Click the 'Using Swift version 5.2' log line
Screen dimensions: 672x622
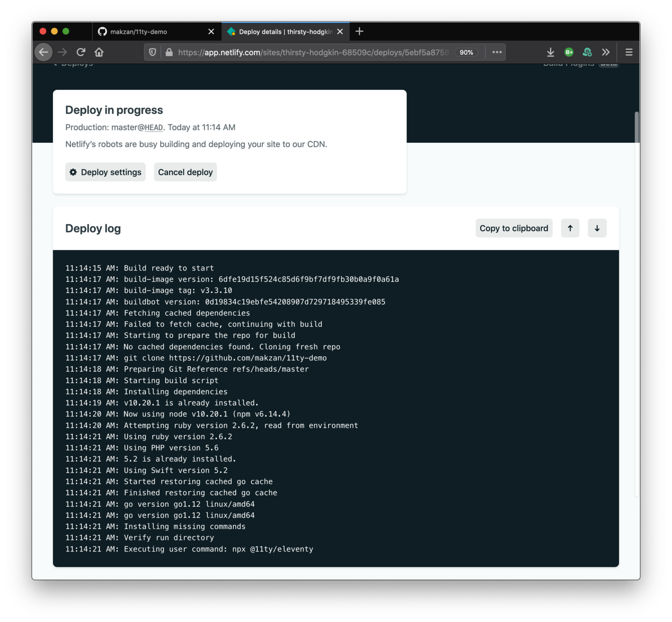point(147,470)
